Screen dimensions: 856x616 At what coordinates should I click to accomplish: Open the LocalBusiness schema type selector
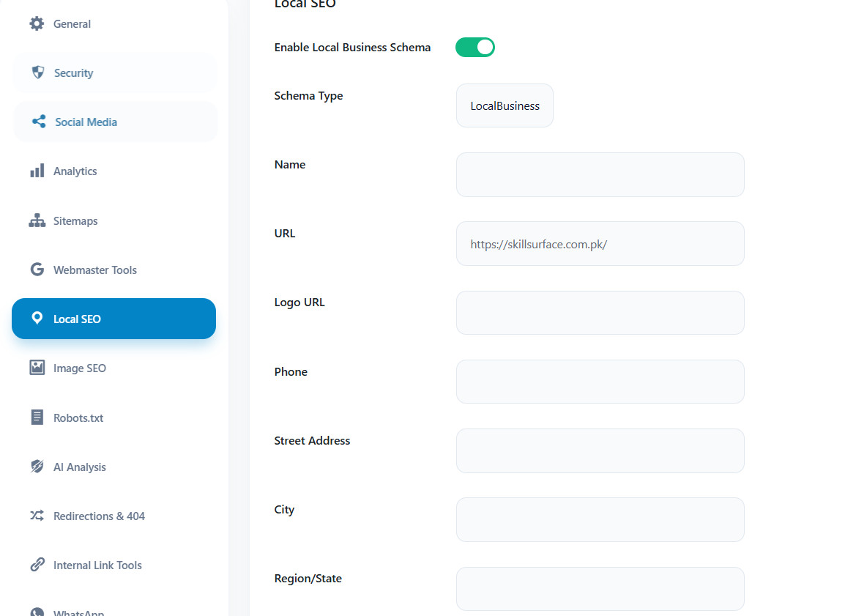pos(505,105)
